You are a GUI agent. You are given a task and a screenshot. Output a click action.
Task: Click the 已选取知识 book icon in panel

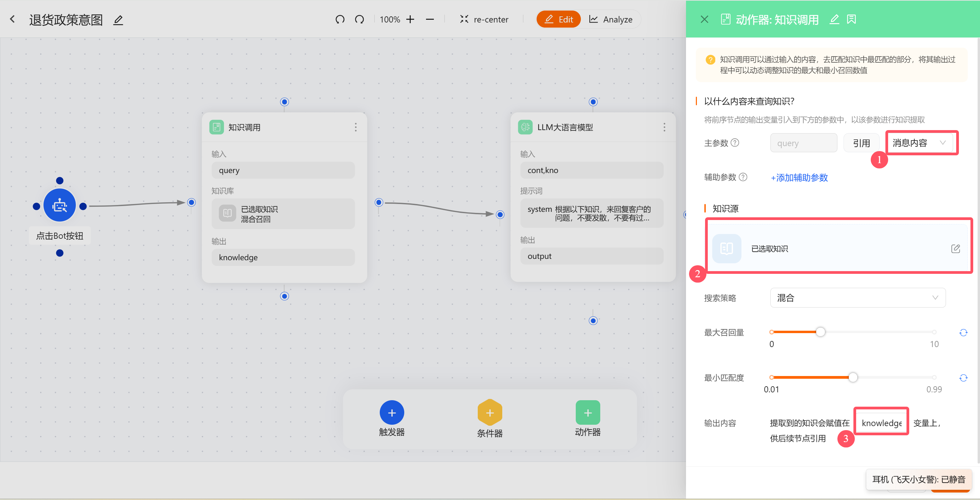726,249
